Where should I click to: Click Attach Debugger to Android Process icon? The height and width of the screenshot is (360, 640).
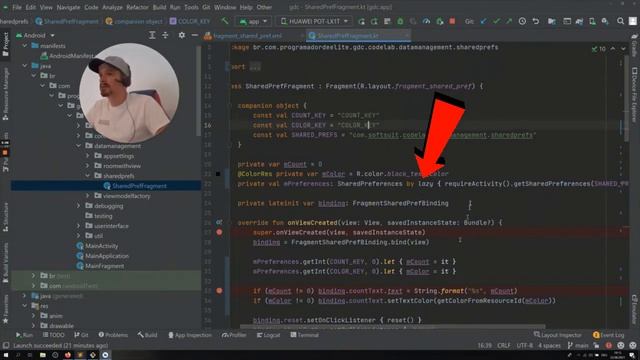440,21
